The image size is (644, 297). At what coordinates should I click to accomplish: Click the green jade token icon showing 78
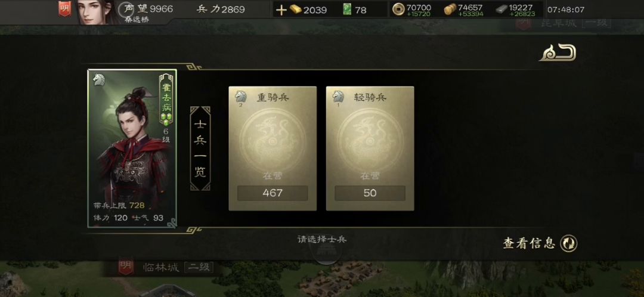(x=347, y=10)
